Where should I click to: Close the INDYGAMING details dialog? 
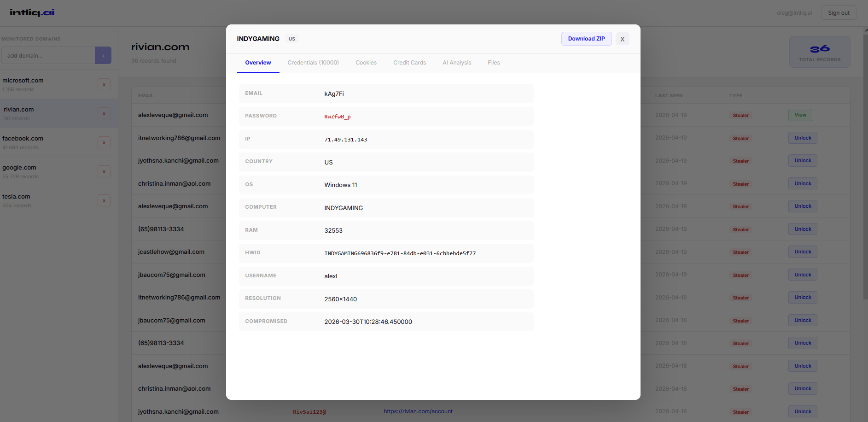(x=622, y=39)
